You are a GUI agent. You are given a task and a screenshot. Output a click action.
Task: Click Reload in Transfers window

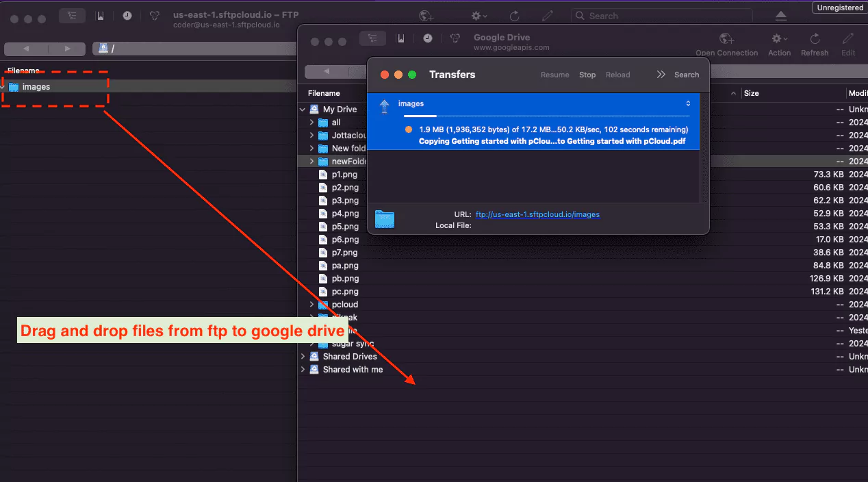pos(617,75)
